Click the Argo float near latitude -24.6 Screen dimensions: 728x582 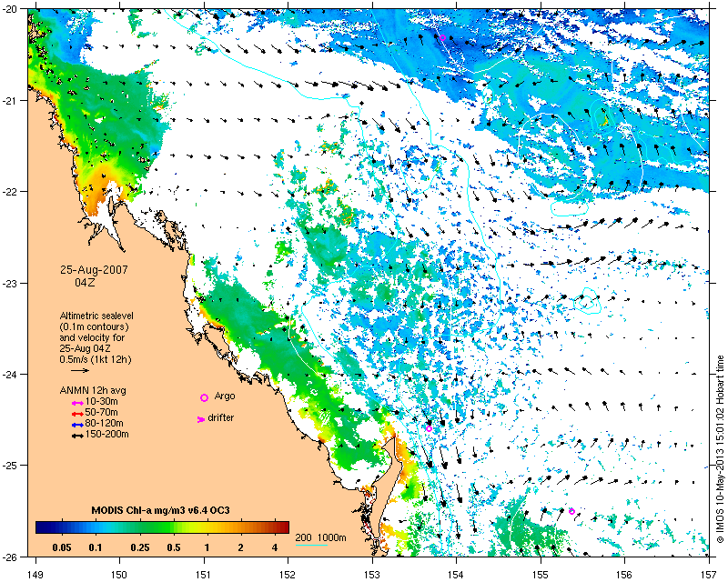(429, 429)
